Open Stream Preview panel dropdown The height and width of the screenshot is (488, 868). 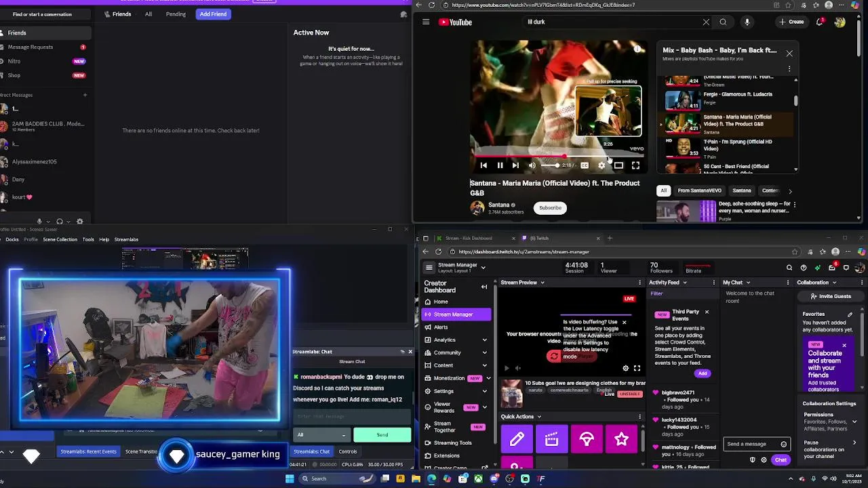click(x=542, y=283)
